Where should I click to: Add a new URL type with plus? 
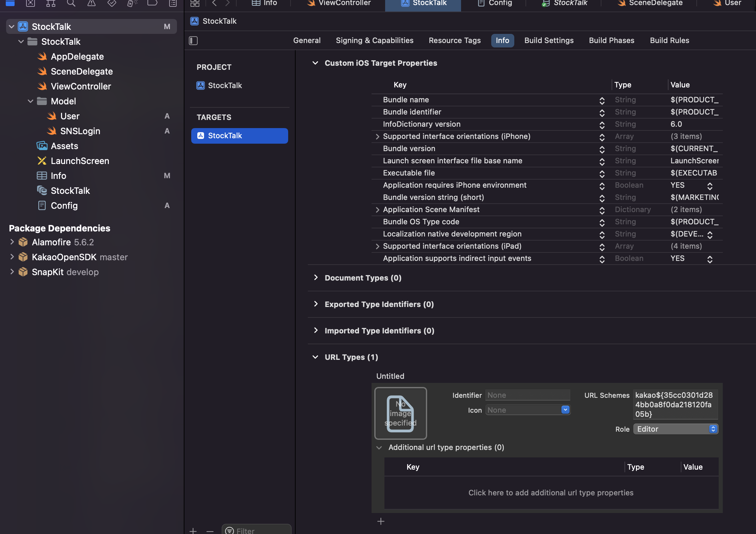click(381, 521)
